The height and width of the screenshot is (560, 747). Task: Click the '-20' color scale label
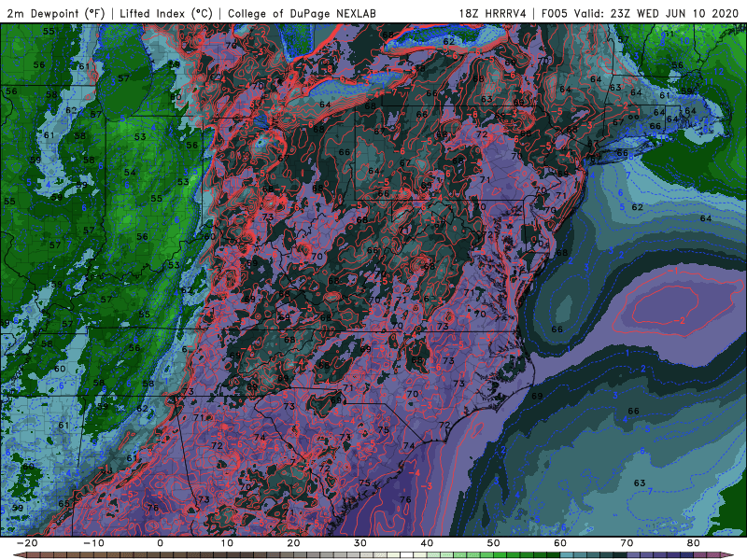point(27,543)
